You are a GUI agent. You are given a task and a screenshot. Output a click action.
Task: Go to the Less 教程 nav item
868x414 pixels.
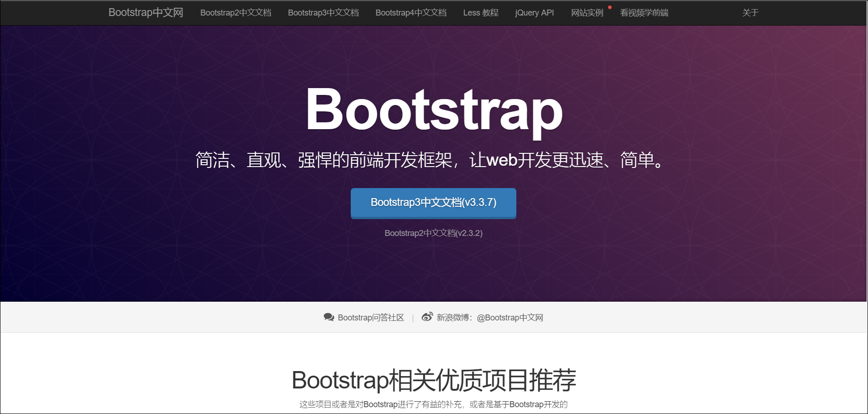(481, 13)
